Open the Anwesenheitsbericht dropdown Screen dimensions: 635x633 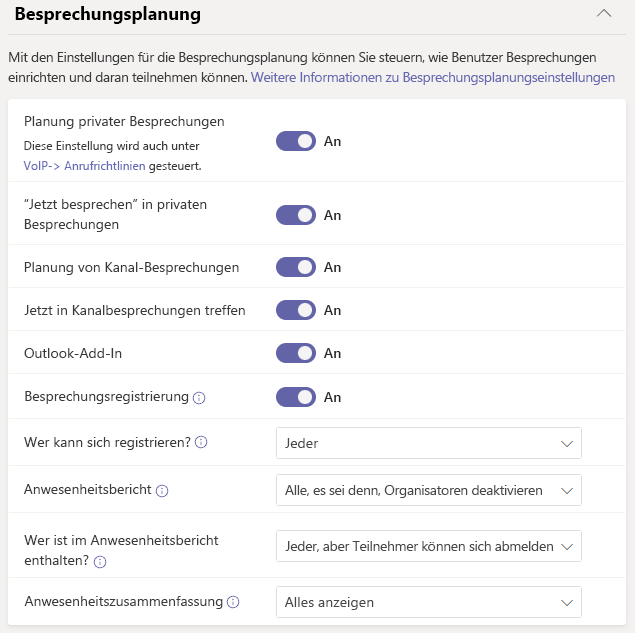(428, 490)
